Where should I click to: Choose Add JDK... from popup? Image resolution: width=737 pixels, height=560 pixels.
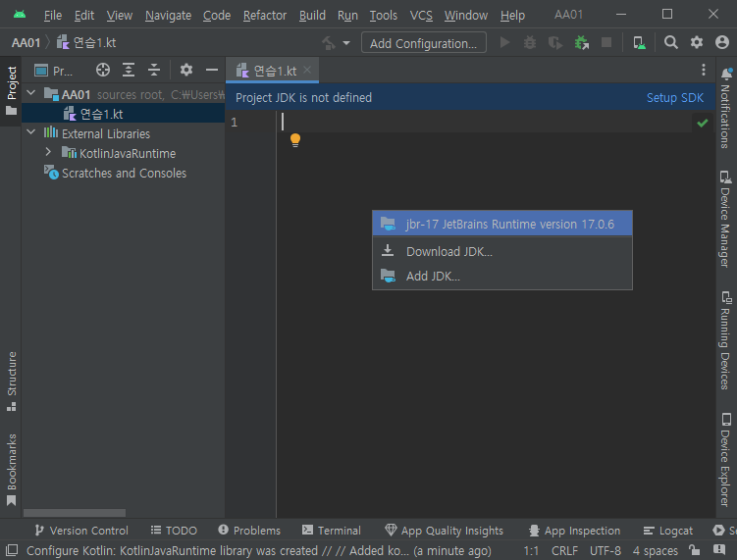(x=502, y=276)
